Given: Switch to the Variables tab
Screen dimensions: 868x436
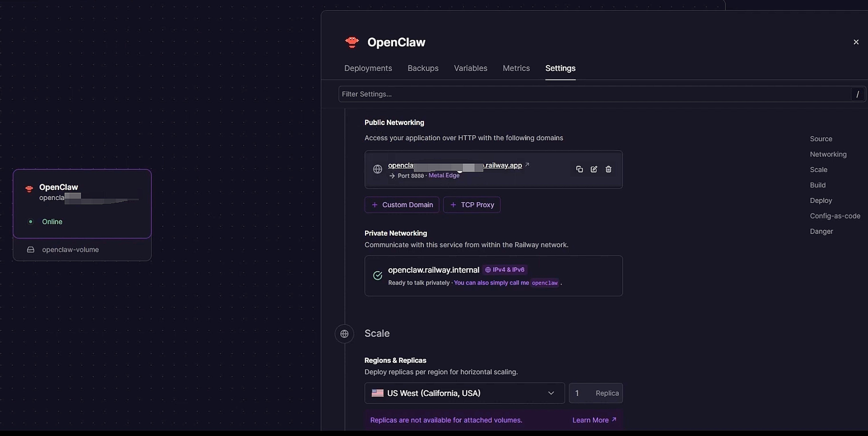Looking at the screenshot, I should point(470,68).
